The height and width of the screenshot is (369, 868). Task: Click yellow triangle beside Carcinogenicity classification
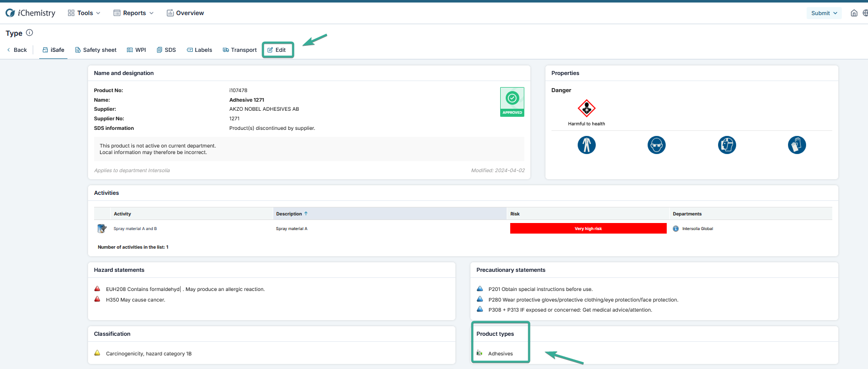[97, 353]
